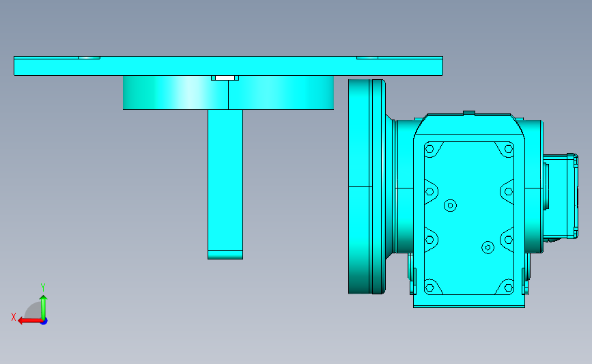Screen dimensions: 592x364
Task: Select the top-left cover bolt
Action: point(429,149)
